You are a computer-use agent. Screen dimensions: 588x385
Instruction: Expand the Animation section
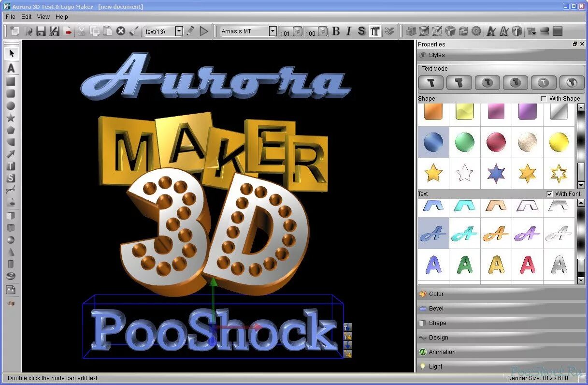(502, 352)
